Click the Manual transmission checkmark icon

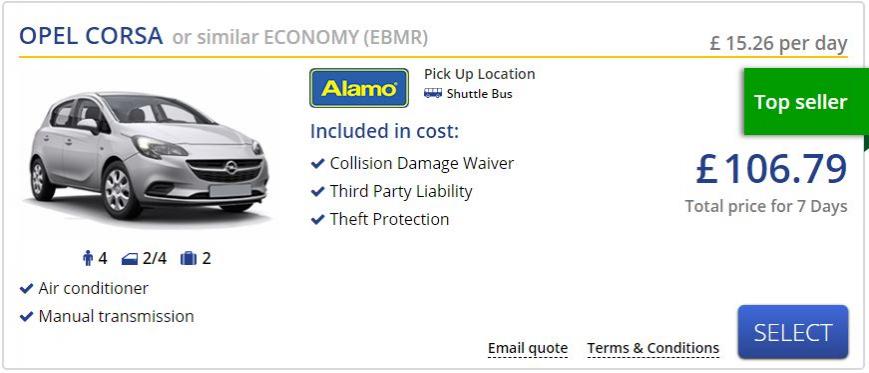(x=27, y=316)
